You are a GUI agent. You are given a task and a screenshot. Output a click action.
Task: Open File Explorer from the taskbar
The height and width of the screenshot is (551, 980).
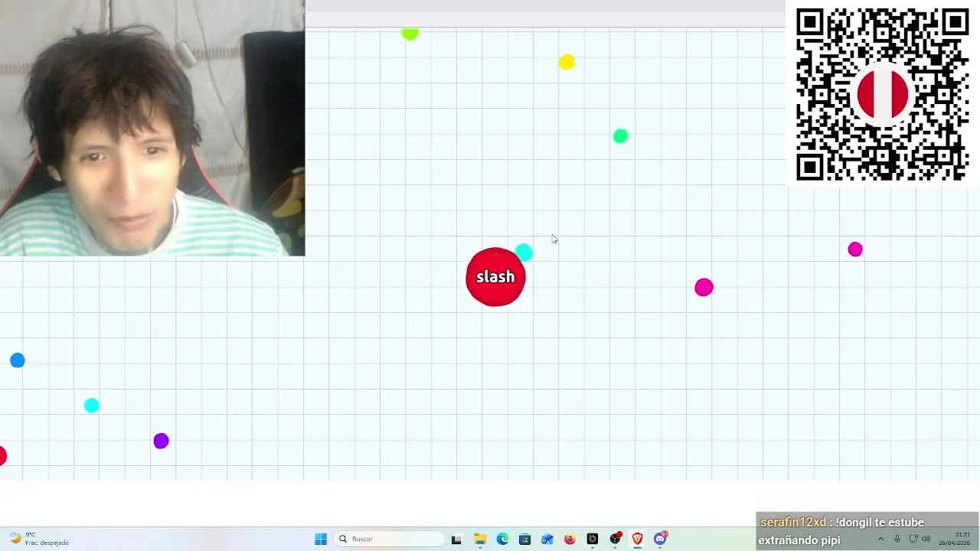coord(480,539)
